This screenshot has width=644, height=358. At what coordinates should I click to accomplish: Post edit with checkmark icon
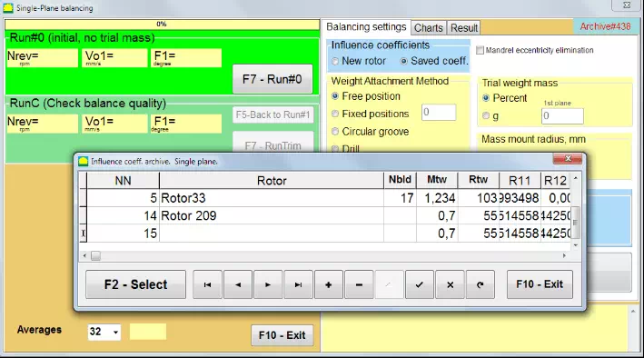click(419, 284)
